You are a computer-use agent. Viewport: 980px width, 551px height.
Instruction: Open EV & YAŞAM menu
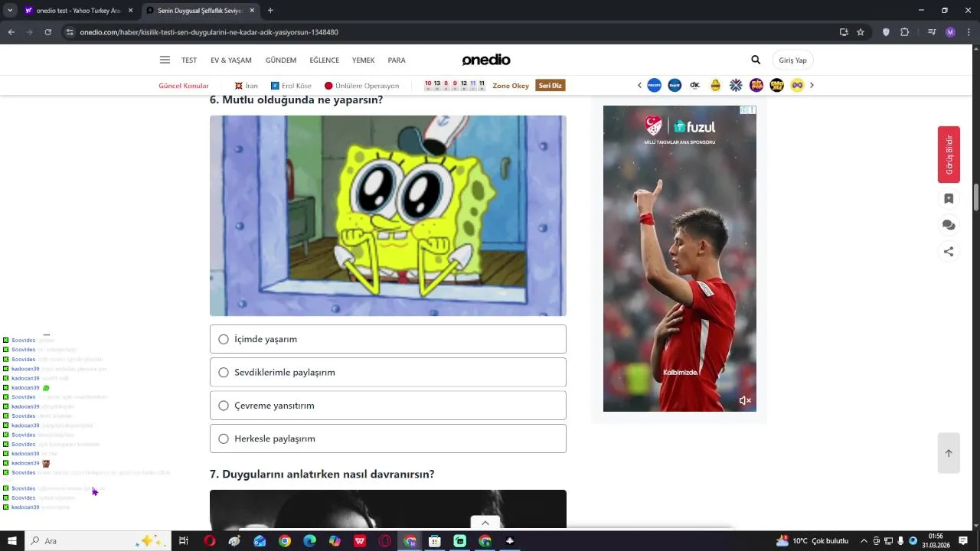point(231,60)
